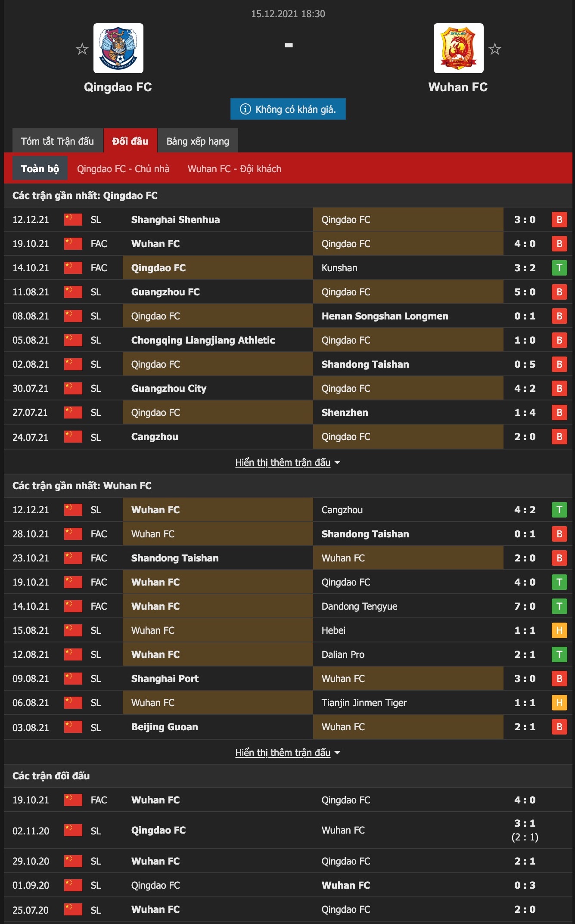This screenshot has height=924, width=575.
Task: Click the Tianjin Jinmen Tiger team name
Action: [x=364, y=703]
